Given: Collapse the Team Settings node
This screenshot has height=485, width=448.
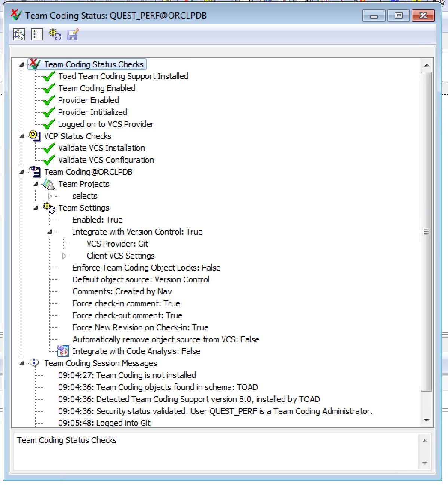Looking at the screenshot, I should [36, 208].
